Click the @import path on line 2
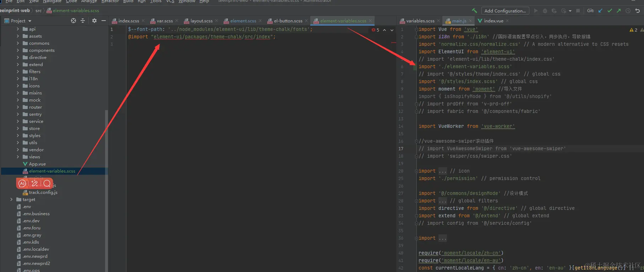 (213, 37)
